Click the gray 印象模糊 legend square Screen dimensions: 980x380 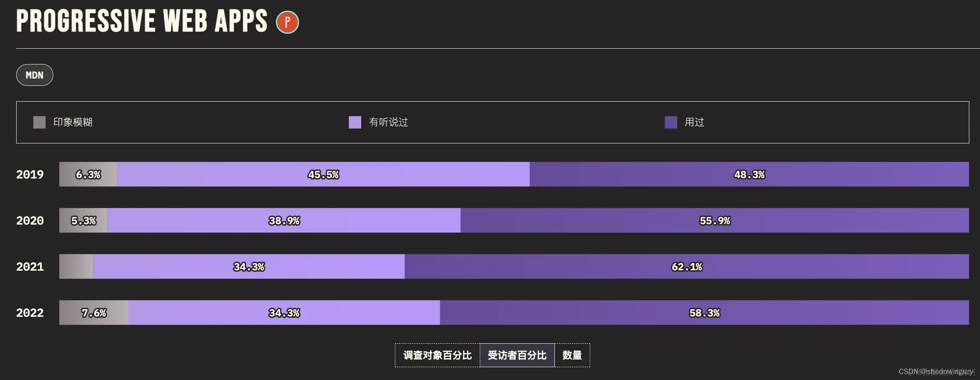click(39, 122)
